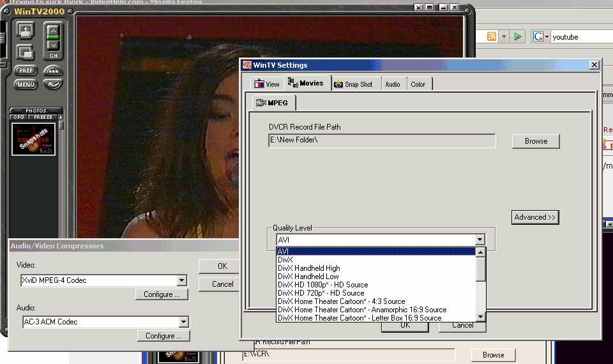The width and height of the screenshot is (613, 364).
Task: Open the Snapshots thumbnail in photos panel
Action: point(33,139)
